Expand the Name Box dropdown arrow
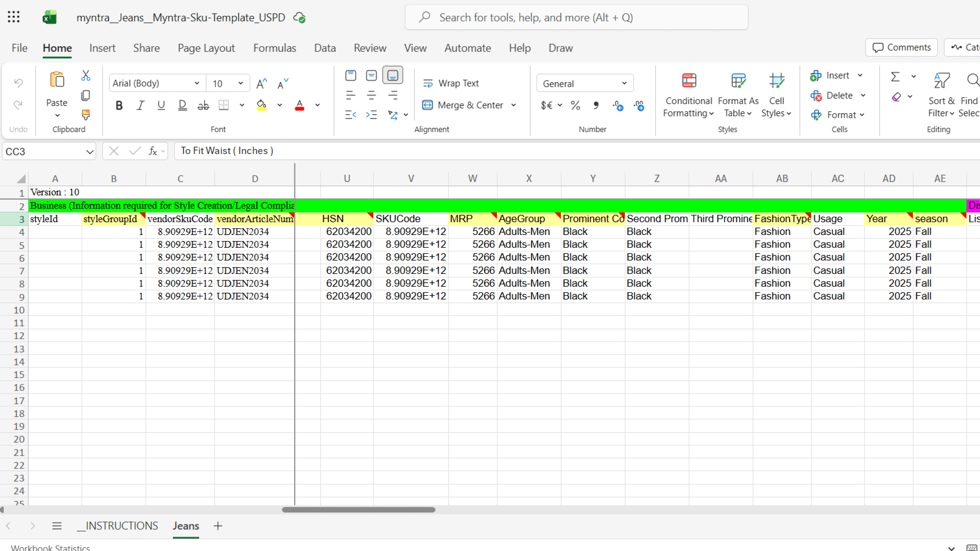 tap(90, 152)
